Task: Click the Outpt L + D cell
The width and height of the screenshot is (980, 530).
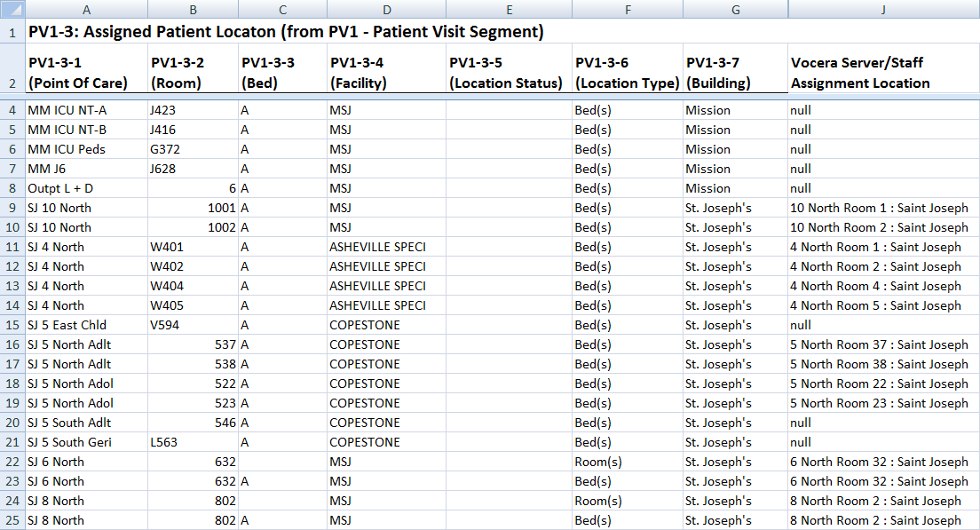Action: 86,188
